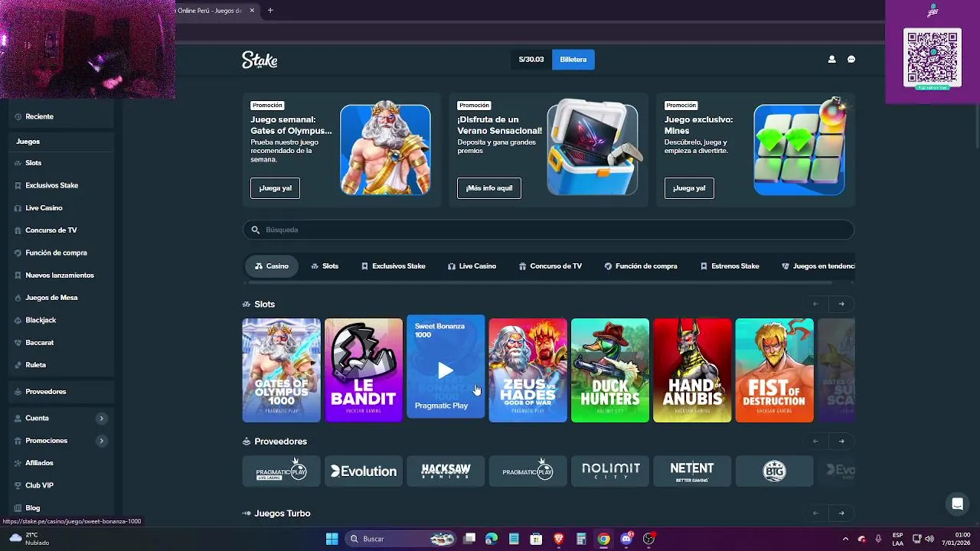Select the Slots tab in category bar
Screen dimensions: 980x551
tap(325, 266)
